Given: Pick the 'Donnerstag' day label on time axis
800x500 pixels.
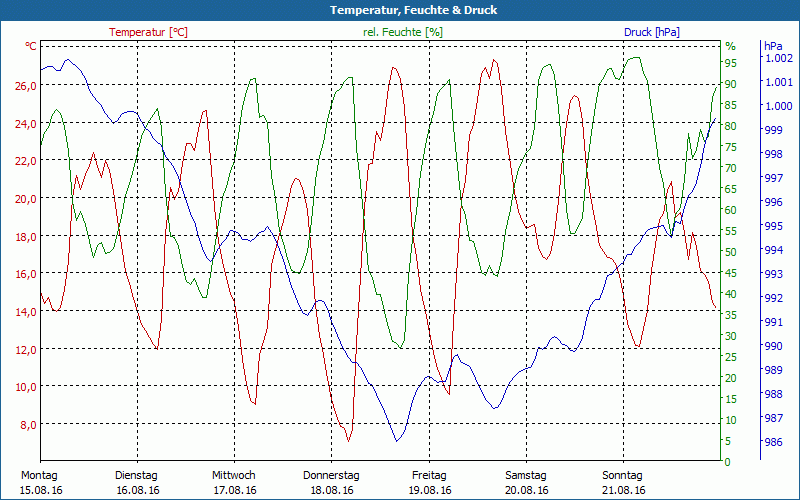Looking at the screenshot, I should tap(331, 475).
